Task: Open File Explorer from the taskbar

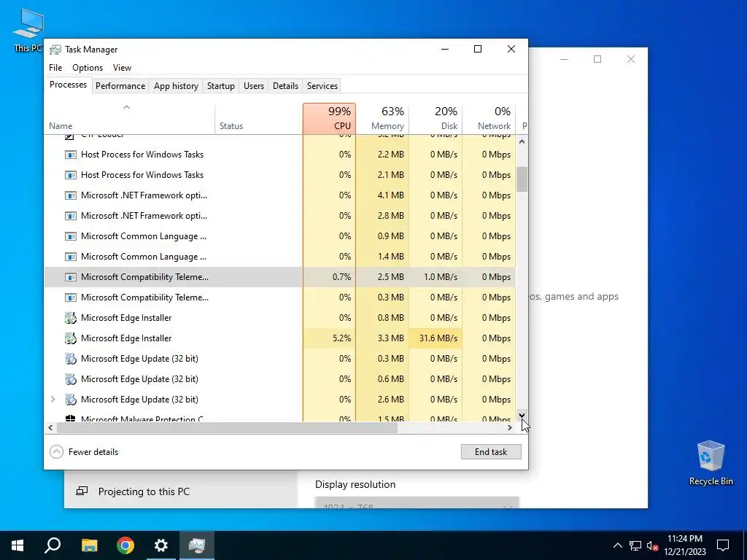Action: point(89,545)
